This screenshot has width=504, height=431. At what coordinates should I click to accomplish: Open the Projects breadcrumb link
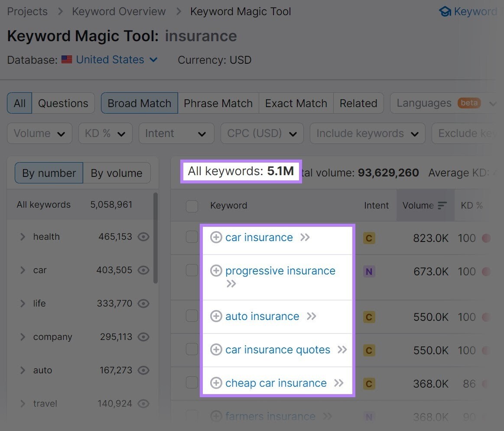click(x=27, y=11)
